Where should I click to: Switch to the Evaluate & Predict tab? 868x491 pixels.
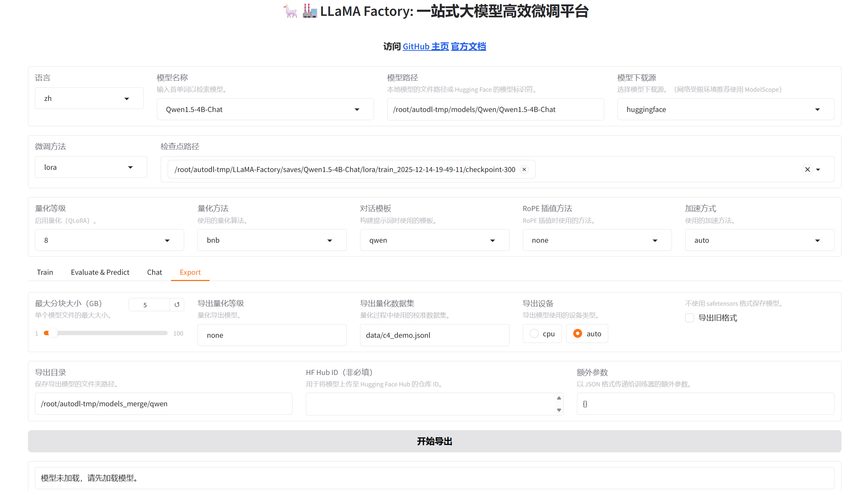(x=100, y=272)
